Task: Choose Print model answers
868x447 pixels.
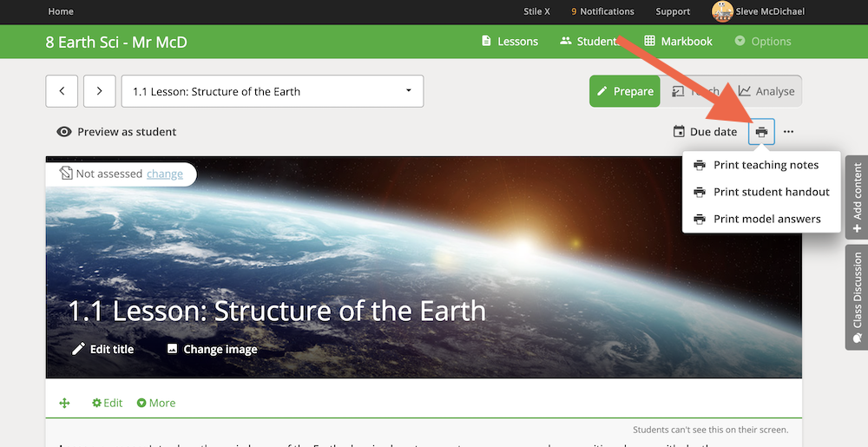Action: (761, 219)
